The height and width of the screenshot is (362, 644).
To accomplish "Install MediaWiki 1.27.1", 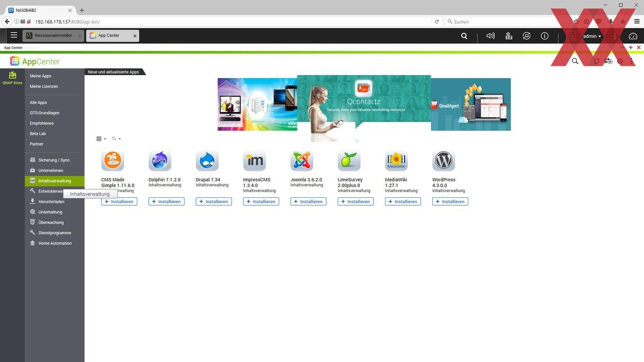I will pos(403,202).
